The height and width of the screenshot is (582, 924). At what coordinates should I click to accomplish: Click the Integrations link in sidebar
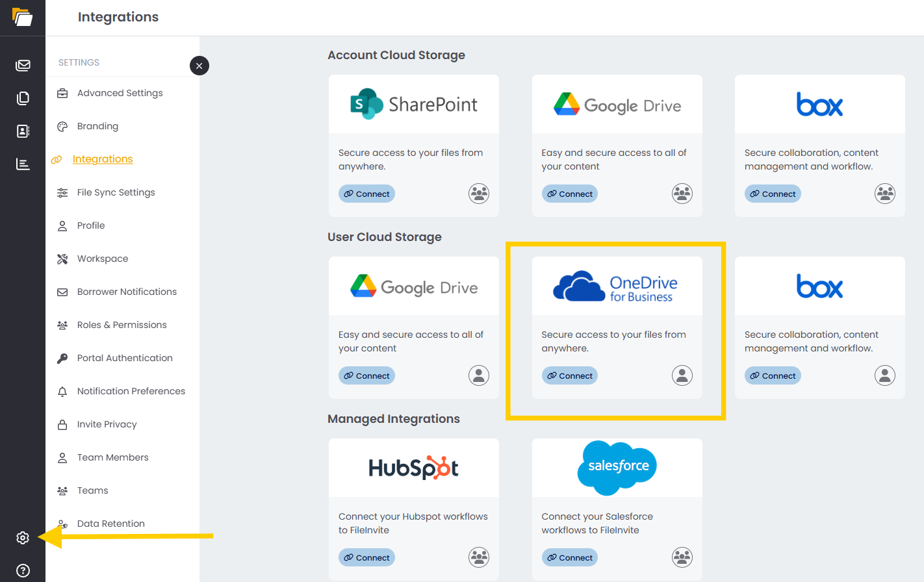pyautogui.click(x=102, y=159)
